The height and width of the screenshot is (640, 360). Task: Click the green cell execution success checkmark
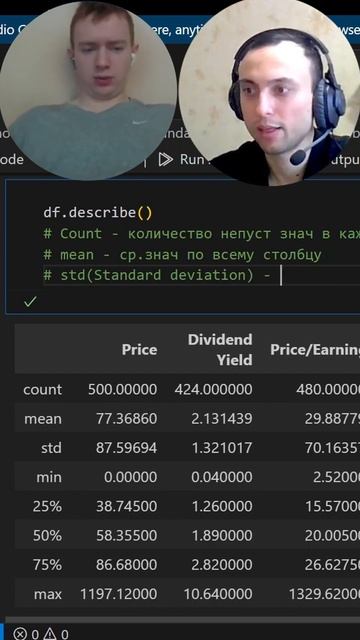[x=30, y=302]
